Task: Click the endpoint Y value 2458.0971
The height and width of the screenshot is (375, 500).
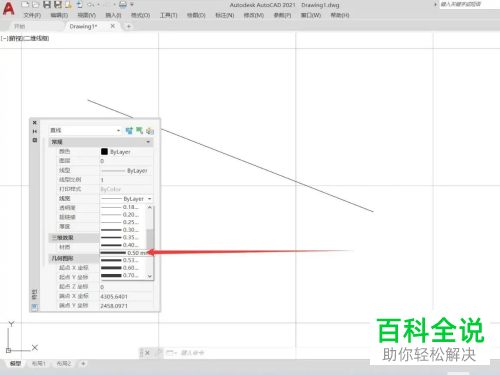Action: (114, 306)
